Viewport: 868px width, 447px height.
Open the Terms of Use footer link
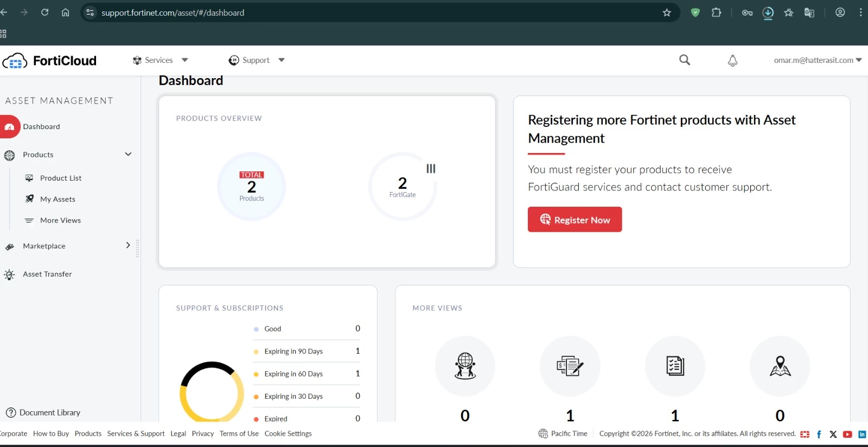coord(239,434)
